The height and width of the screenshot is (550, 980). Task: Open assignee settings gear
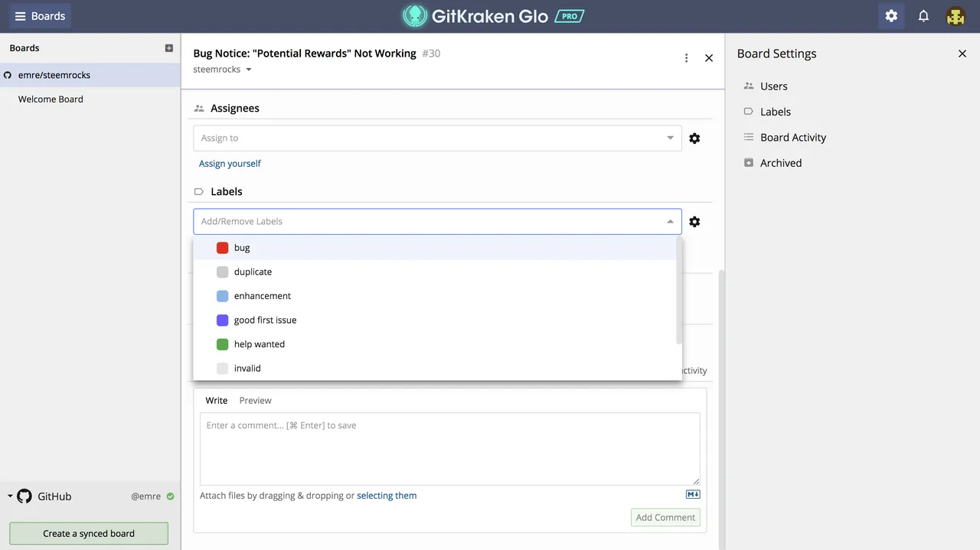click(694, 138)
